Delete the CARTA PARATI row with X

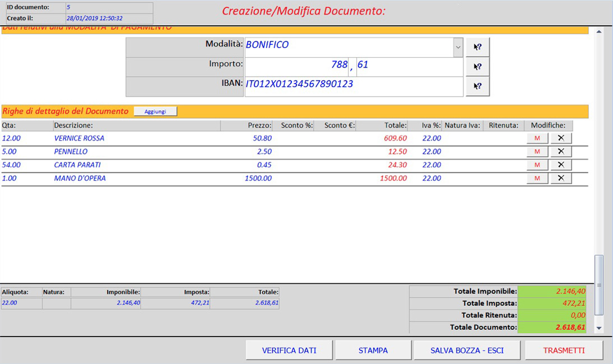(561, 165)
